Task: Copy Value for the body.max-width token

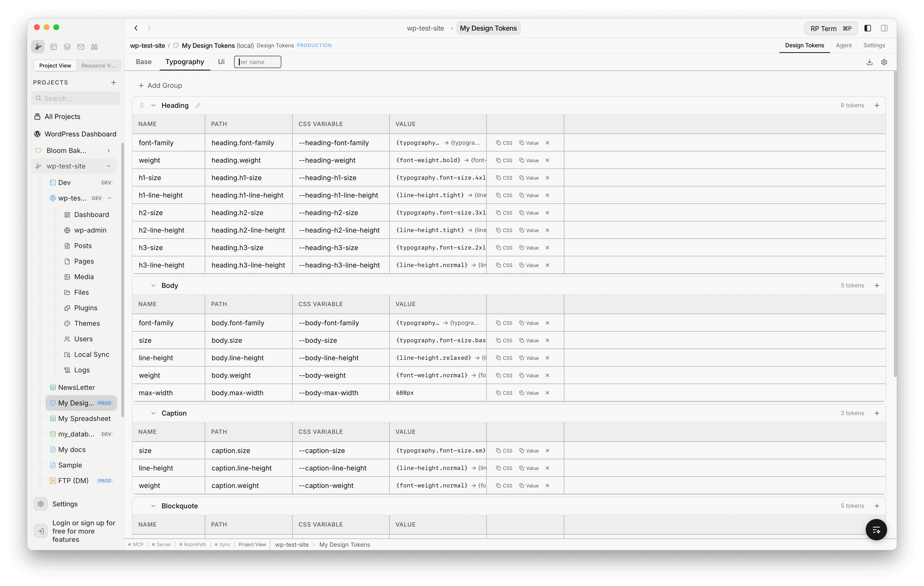Action: [529, 393]
